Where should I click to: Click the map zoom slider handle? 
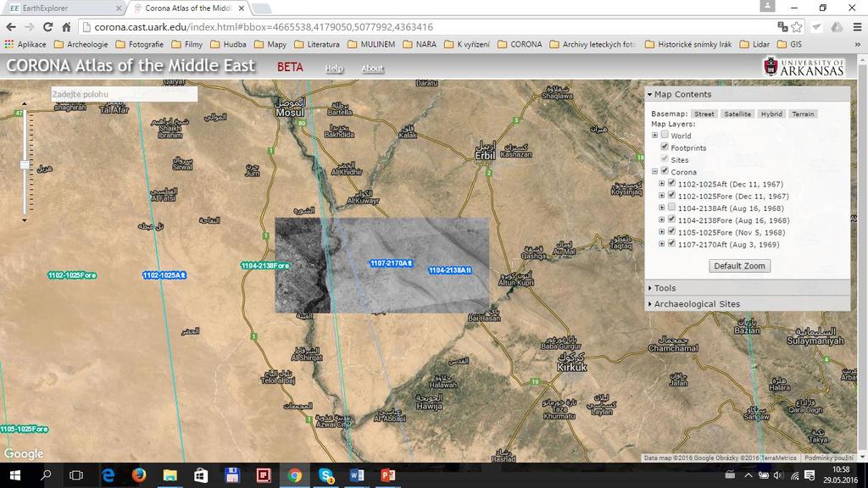25,164
